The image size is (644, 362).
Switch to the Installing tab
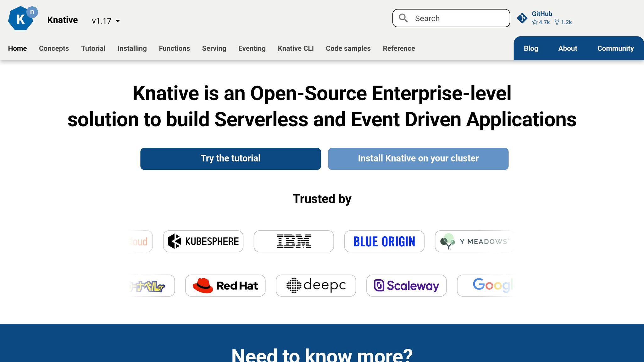[x=132, y=48]
